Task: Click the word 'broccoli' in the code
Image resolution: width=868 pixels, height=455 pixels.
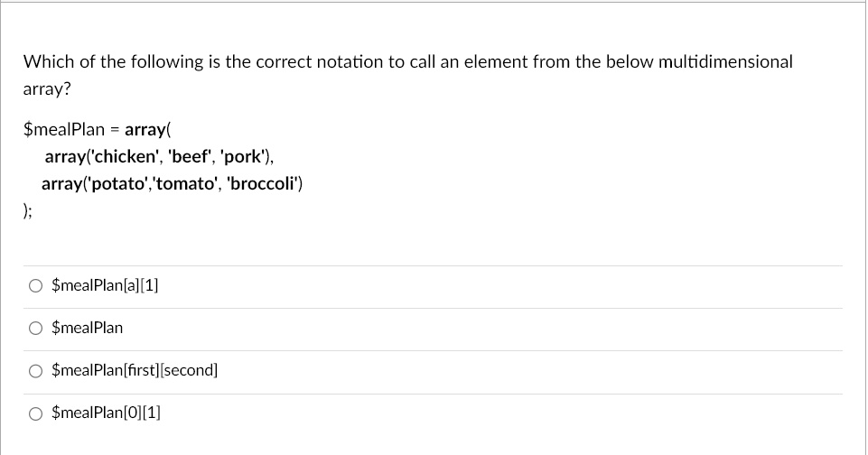Action: 263,184
